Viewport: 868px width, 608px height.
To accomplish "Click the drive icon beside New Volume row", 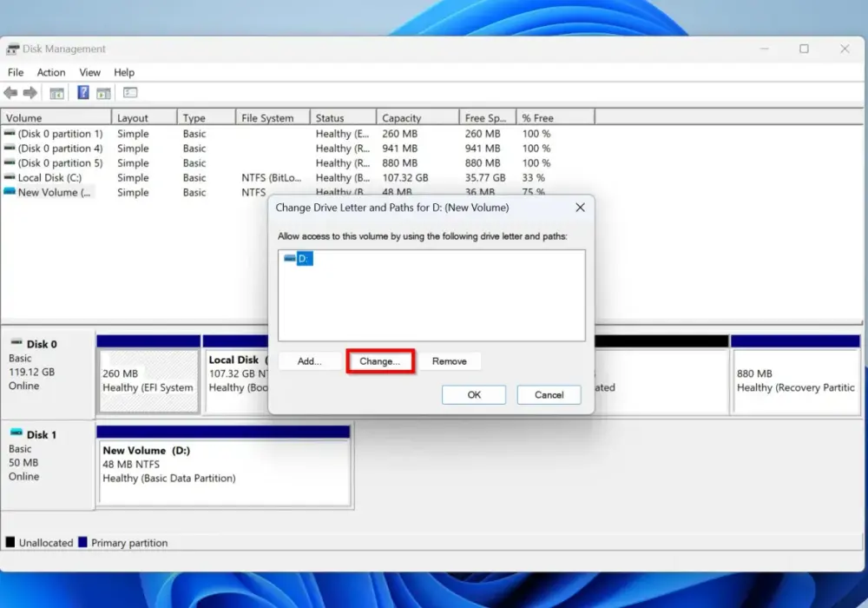I will tap(10, 192).
